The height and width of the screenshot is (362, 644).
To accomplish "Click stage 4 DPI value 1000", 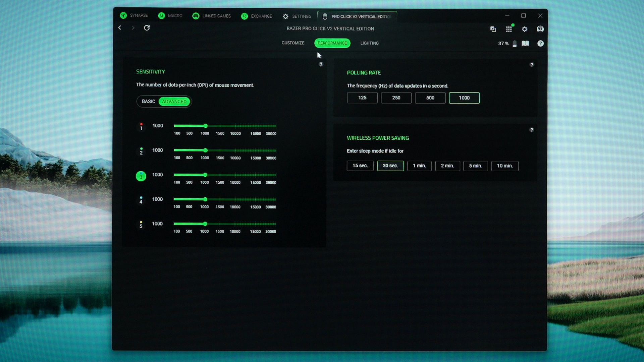I will (x=157, y=199).
